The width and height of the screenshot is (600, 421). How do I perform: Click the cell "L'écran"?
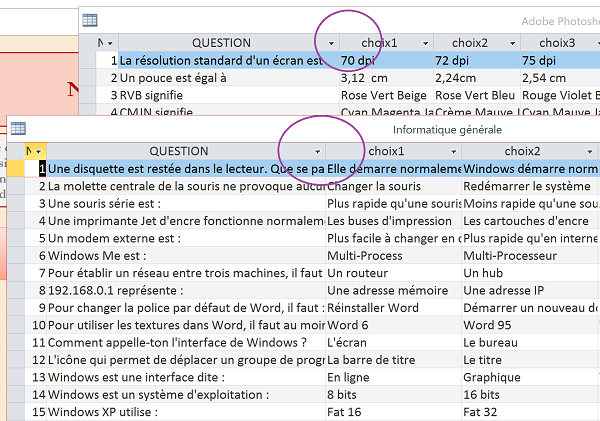(394, 343)
